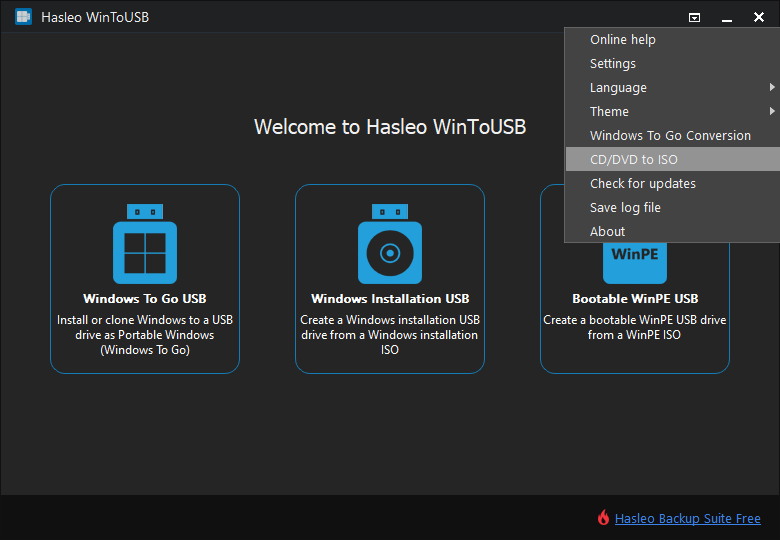This screenshot has height=540, width=780.
Task: Click the Windows Installation USB title
Action: tap(390, 298)
